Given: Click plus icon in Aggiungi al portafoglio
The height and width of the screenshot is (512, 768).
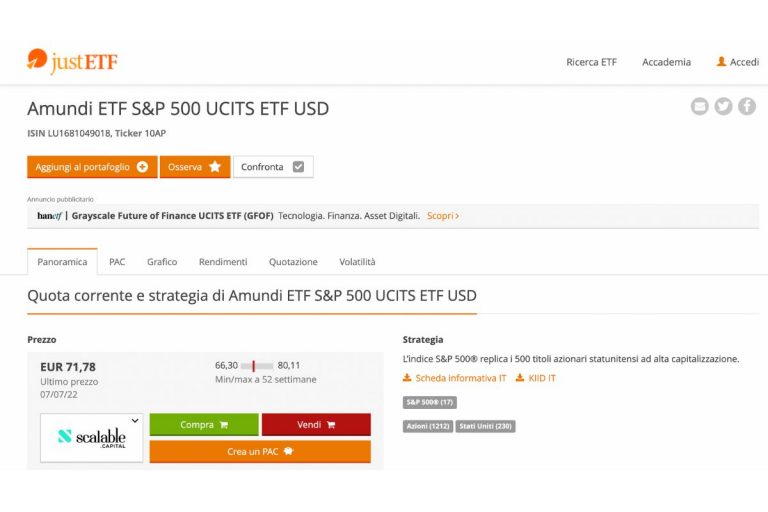Looking at the screenshot, I should [143, 167].
